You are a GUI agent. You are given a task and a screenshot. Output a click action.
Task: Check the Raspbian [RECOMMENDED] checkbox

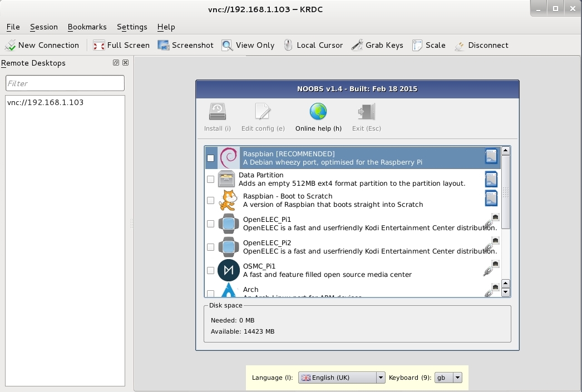[210, 158]
